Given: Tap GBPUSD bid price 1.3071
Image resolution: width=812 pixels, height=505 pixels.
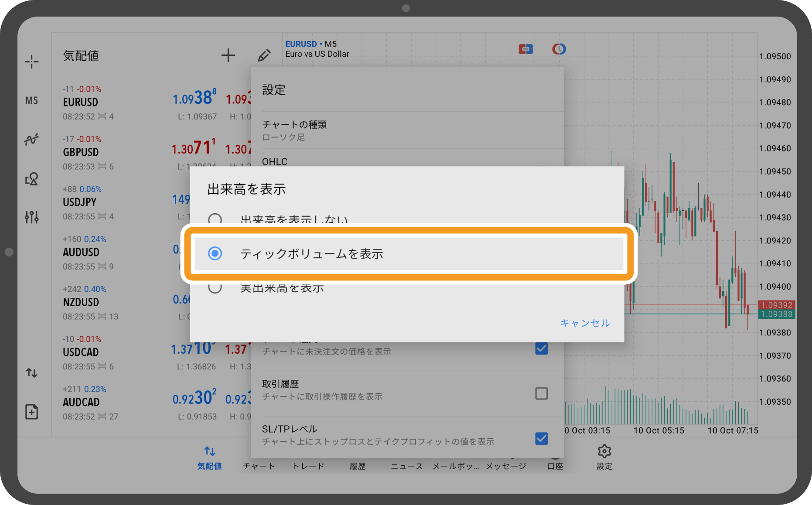Looking at the screenshot, I should click(194, 147).
